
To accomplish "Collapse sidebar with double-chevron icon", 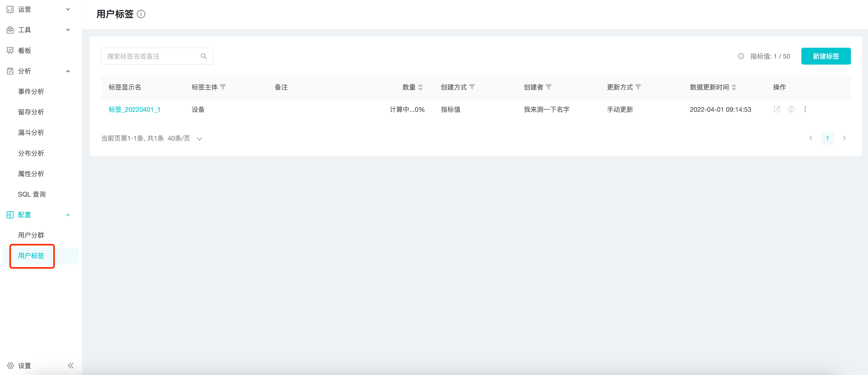I will pyautogui.click(x=71, y=365).
